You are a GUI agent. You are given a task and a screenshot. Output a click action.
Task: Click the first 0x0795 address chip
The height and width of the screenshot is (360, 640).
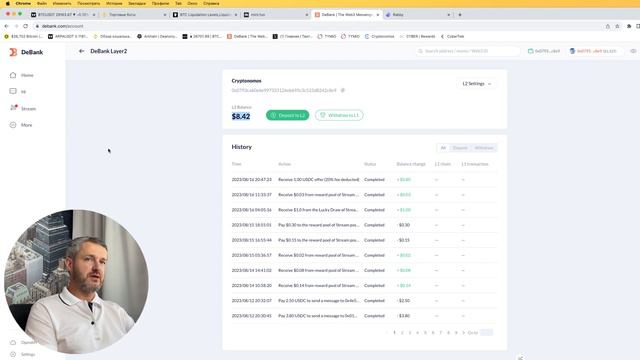tap(544, 51)
